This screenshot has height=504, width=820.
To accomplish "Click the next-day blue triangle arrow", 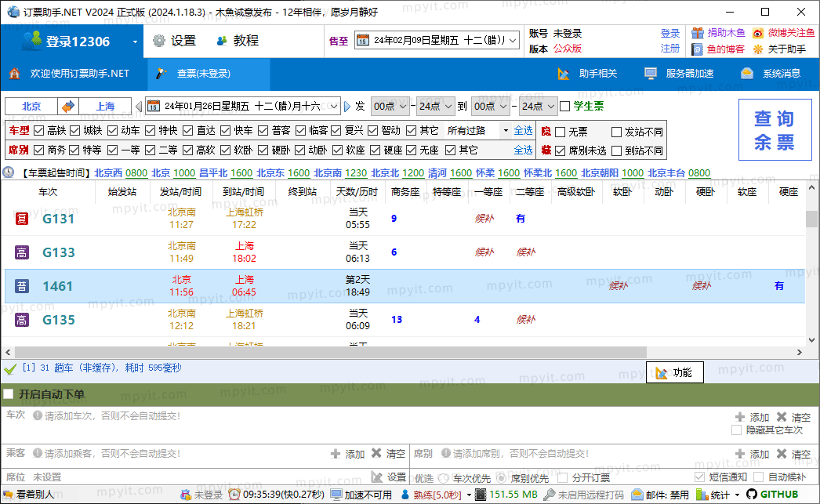I will pos(347,107).
